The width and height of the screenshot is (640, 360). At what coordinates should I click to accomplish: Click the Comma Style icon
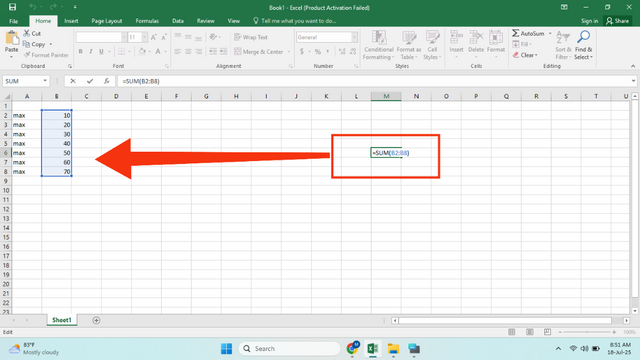[328, 51]
